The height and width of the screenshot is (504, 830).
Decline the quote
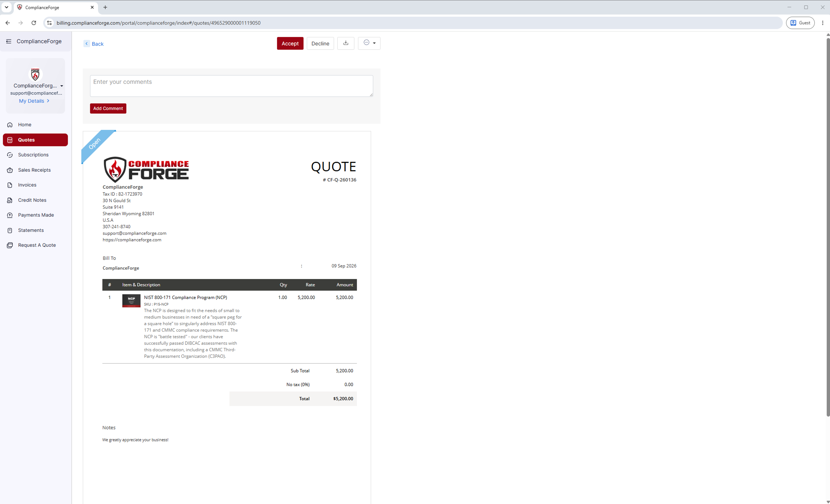320,43
